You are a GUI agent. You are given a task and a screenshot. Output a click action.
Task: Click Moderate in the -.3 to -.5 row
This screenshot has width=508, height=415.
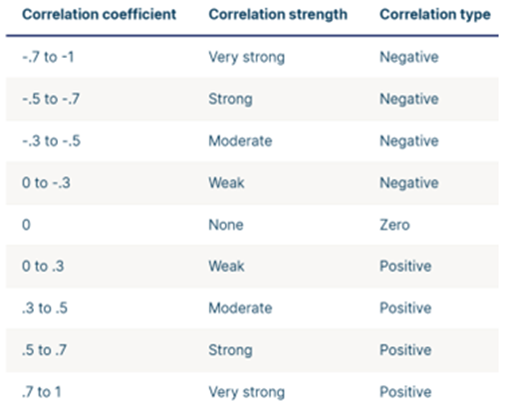240,141
